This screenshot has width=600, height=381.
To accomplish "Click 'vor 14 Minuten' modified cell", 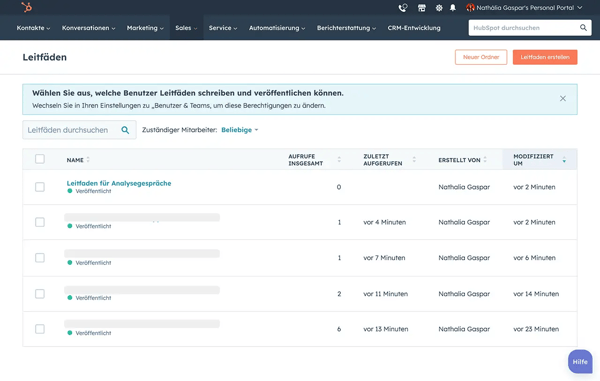I will [x=536, y=294].
